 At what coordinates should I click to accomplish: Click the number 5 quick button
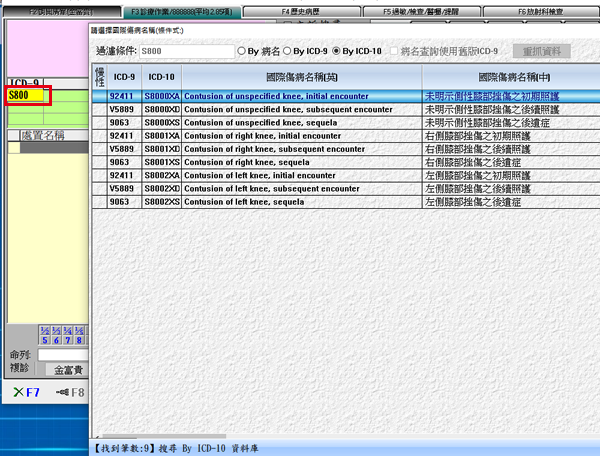tap(45, 340)
